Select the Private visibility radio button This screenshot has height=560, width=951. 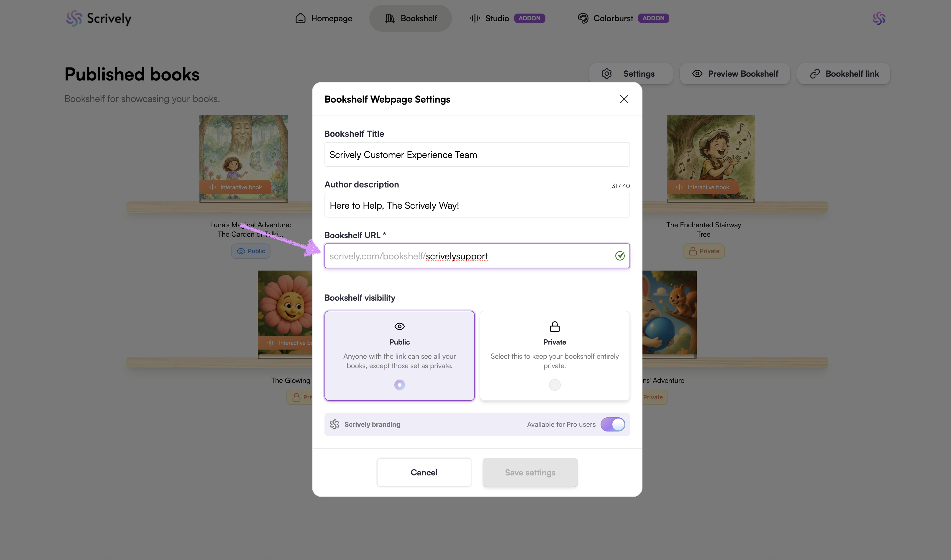(555, 385)
